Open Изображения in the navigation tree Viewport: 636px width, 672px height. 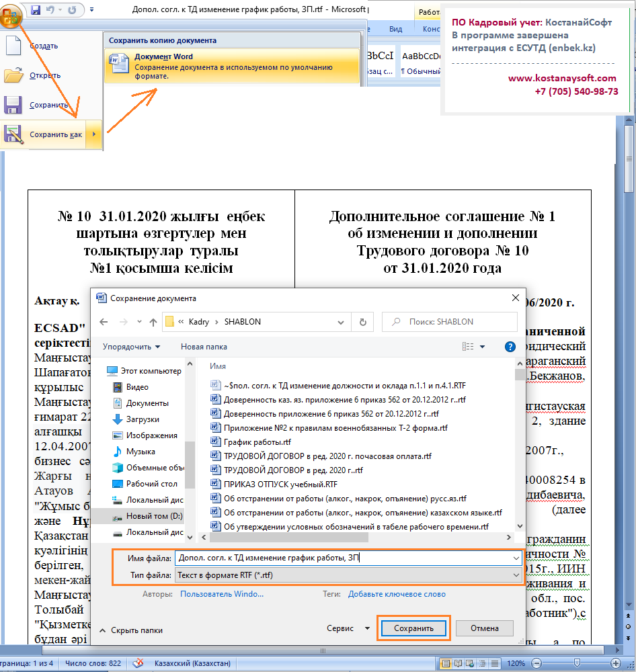coord(145,435)
